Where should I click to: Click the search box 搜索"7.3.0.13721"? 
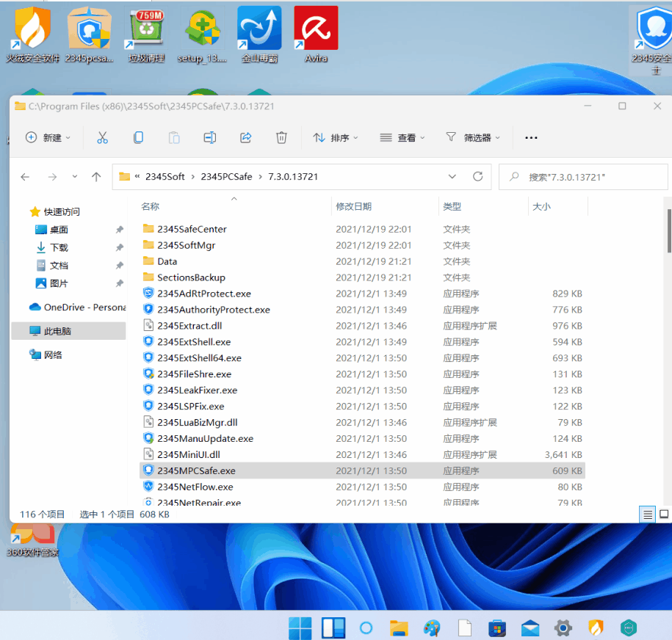(x=584, y=176)
